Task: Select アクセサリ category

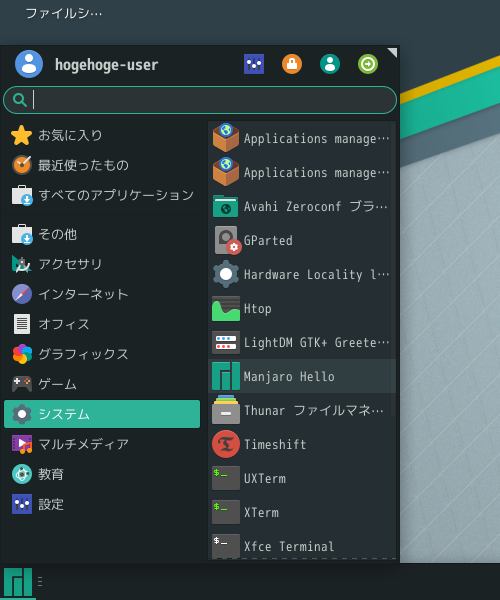Action: click(102, 264)
